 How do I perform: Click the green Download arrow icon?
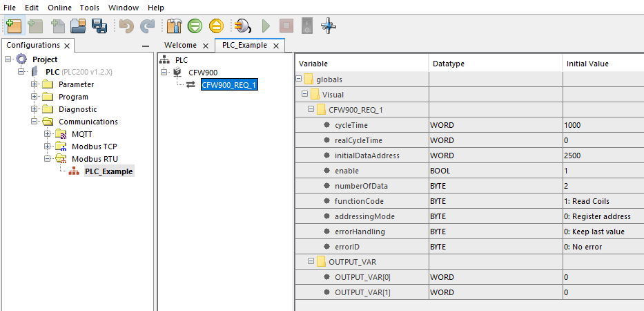[x=195, y=26]
